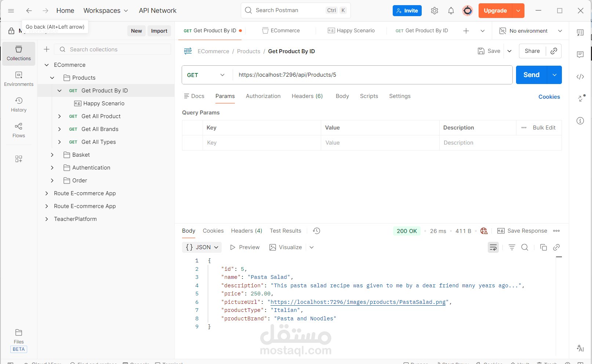Open the Save options dropdown arrow

(509, 51)
